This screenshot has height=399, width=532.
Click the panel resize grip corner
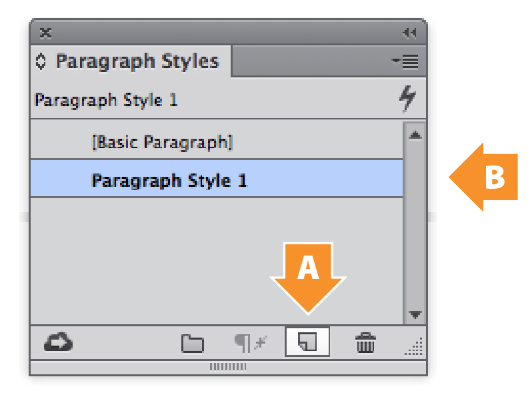tap(414, 346)
